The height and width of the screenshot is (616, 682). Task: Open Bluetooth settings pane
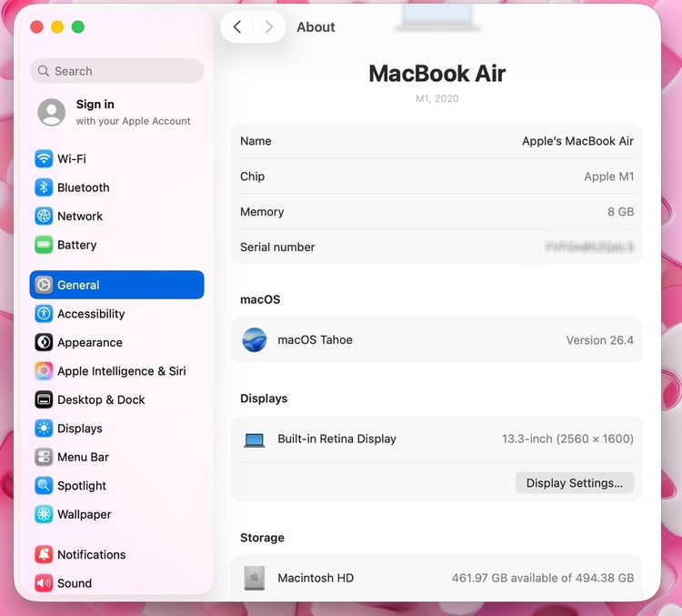tap(116, 187)
